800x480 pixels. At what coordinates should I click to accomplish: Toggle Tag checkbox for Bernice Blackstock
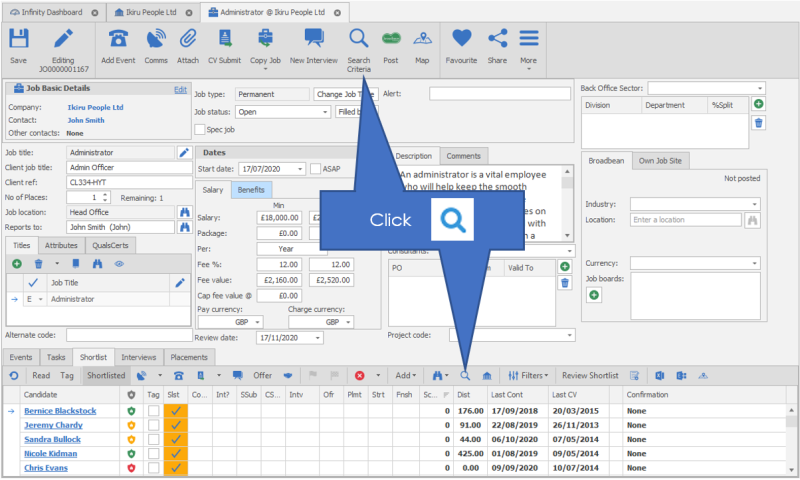[153, 411]
